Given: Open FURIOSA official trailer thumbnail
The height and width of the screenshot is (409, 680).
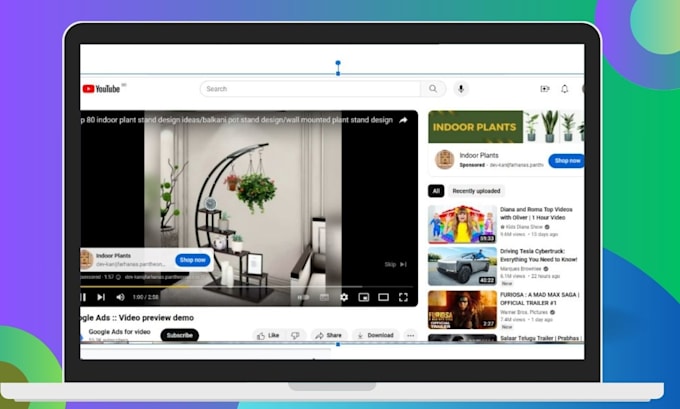Looking at the screenshot, I should tap(462, 310).
